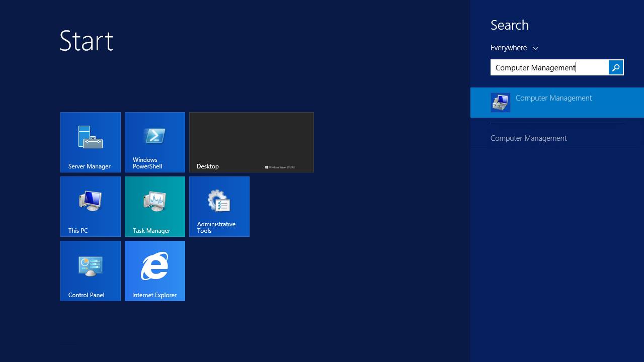This screenshot has height=362, width=644.
Task: Open the Server Manager tile
Action: coord(91,142)
